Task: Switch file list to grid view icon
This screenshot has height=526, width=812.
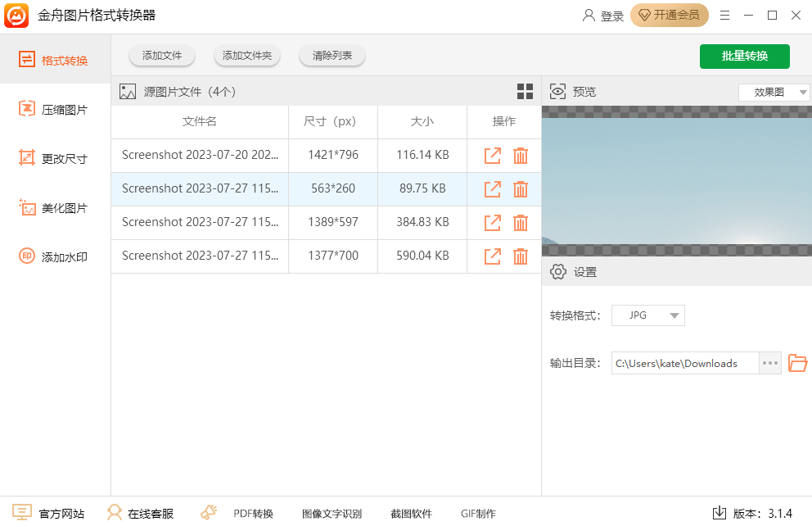Action: [525, 91]
